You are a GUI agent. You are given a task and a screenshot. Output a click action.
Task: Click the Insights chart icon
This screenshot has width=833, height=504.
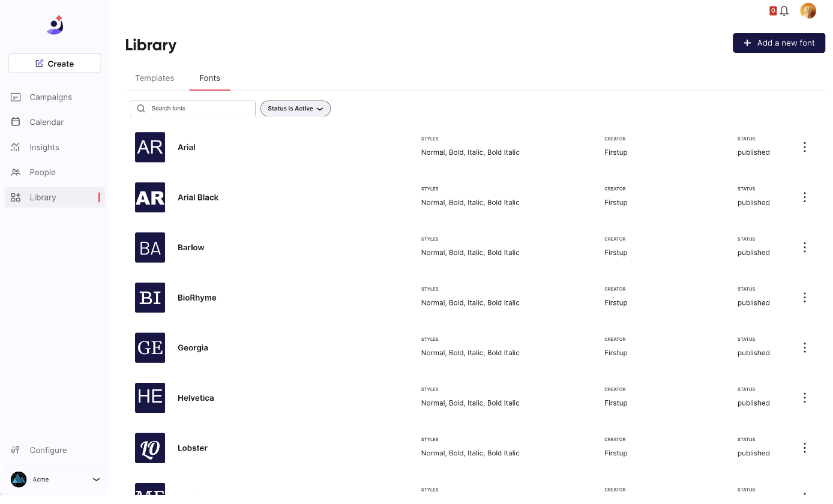(x=16, y=147)
